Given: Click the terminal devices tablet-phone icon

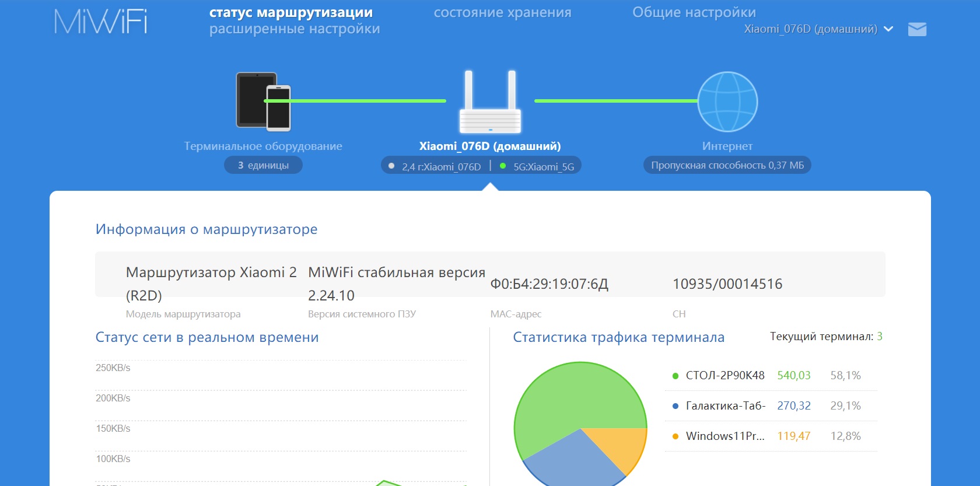Looking at the screenshot, I should click(x=263, y=102).
